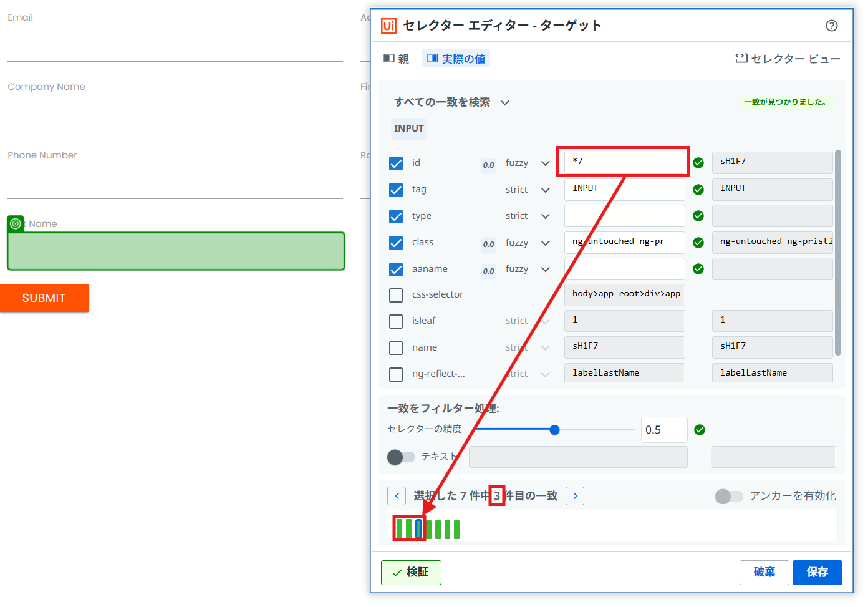Click the UiPath logo in the title bar
The width and height of the screenshot is (868, 607).
[x=388, y=26]
